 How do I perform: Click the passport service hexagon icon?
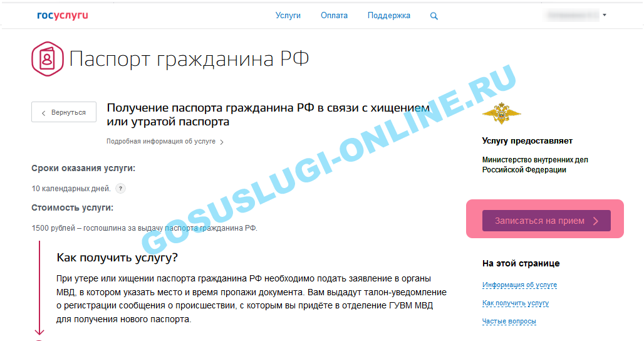pos(48,59)
